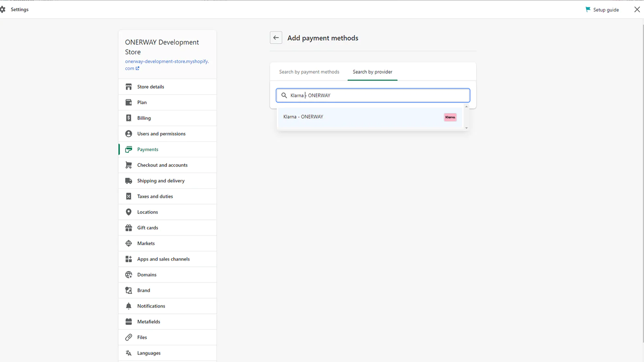Go to Billing settings
The height and width of the screenshot is (362, 644).
[167, 118]
